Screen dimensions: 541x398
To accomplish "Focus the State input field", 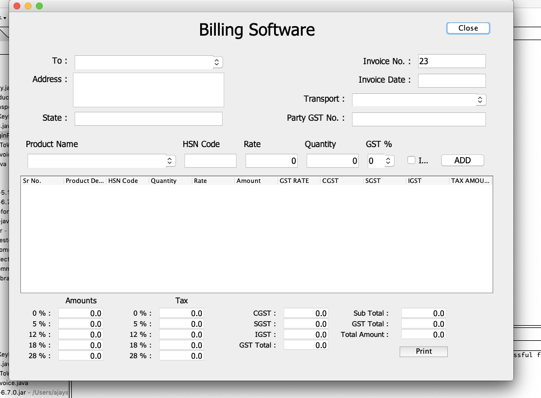I will coord(148,119).
